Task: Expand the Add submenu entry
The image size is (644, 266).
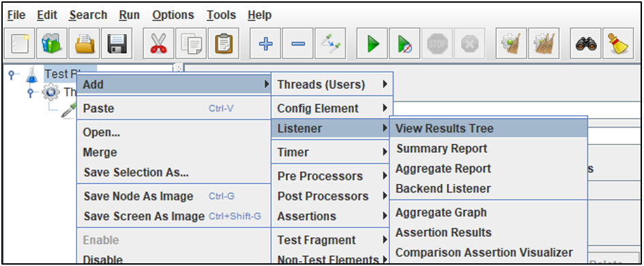Action: pos(174,85)
